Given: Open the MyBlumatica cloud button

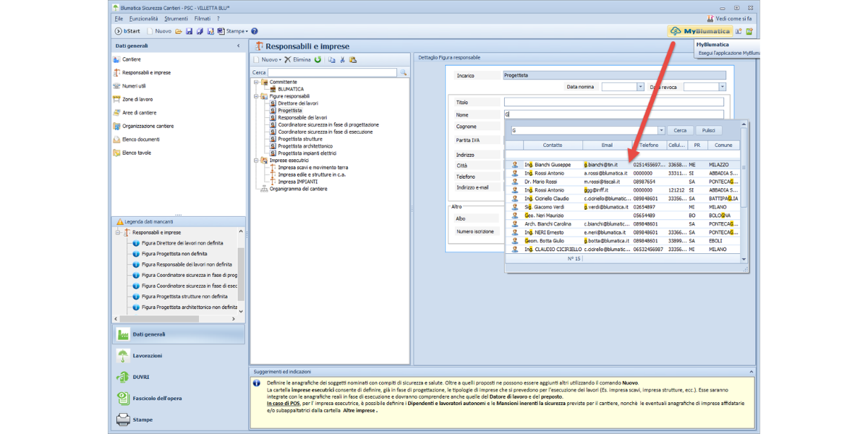Looking at the screenshot, I should [699, 31].
